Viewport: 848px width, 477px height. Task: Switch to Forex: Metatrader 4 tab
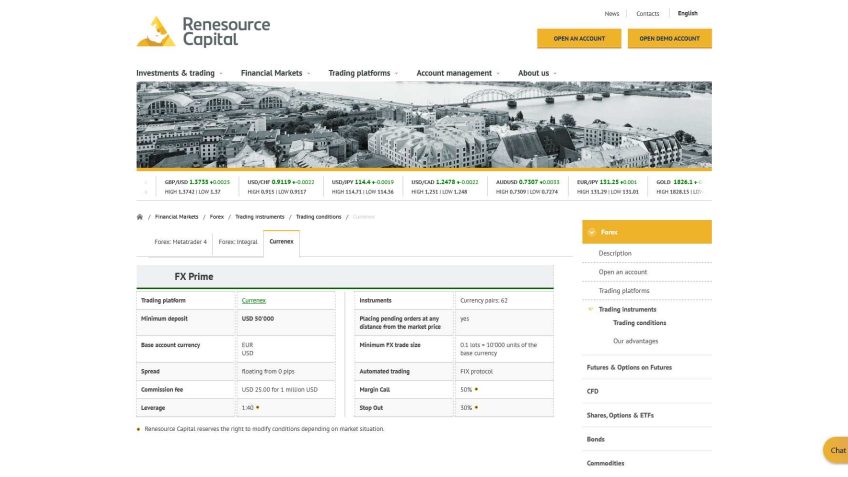pos(181,242)
